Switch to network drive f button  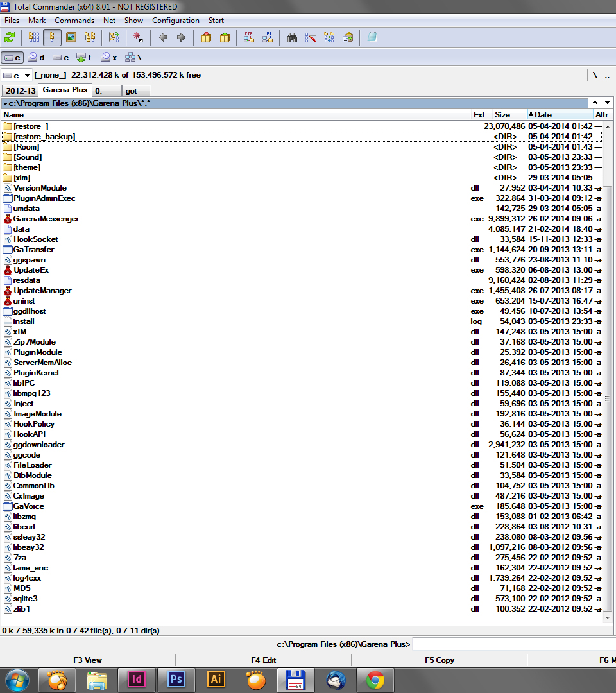84,58
